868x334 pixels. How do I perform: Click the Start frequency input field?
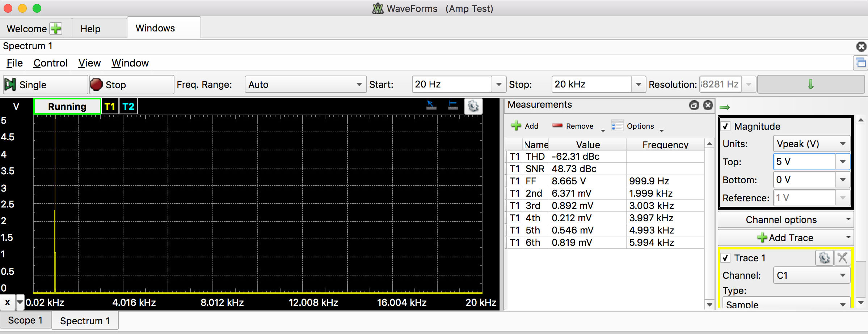pos(452,84)
